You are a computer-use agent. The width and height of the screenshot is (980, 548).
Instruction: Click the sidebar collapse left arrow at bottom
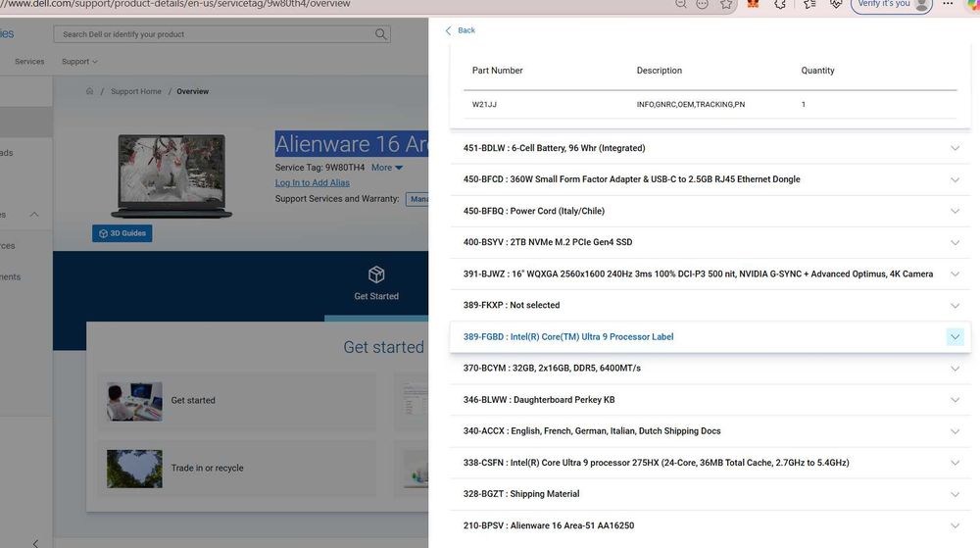[35, 544]
